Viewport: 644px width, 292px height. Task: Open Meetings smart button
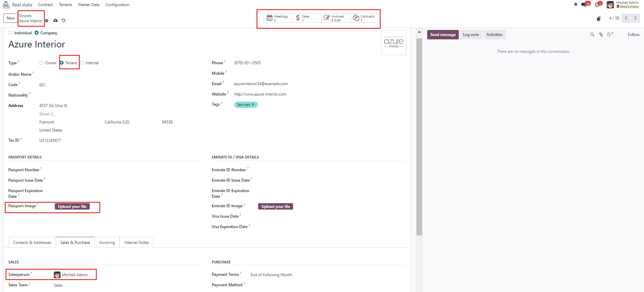[x=278, y=18]
